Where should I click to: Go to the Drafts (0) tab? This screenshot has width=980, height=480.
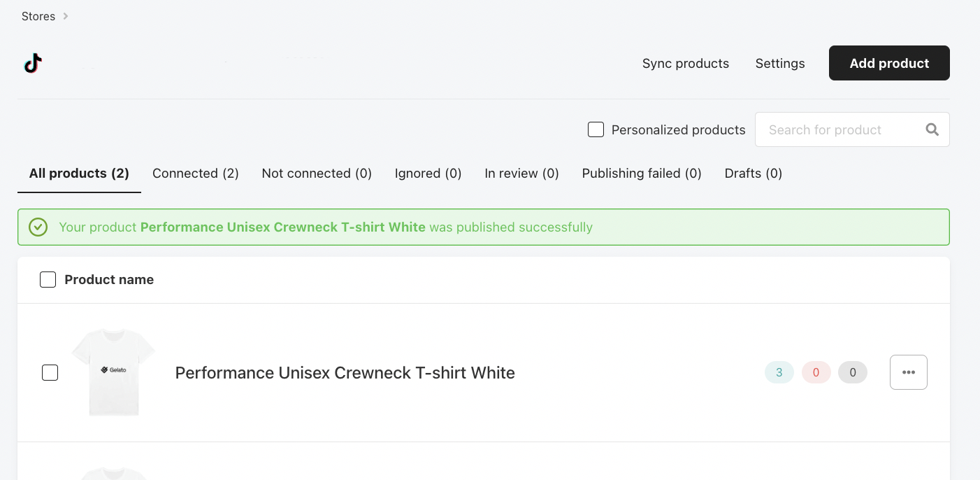(x=754, y=174)
